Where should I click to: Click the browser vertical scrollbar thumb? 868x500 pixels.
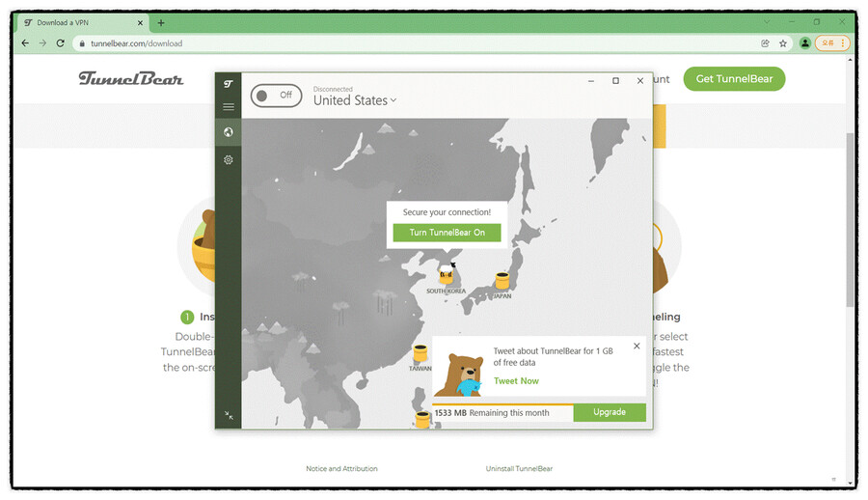(850, 219)
